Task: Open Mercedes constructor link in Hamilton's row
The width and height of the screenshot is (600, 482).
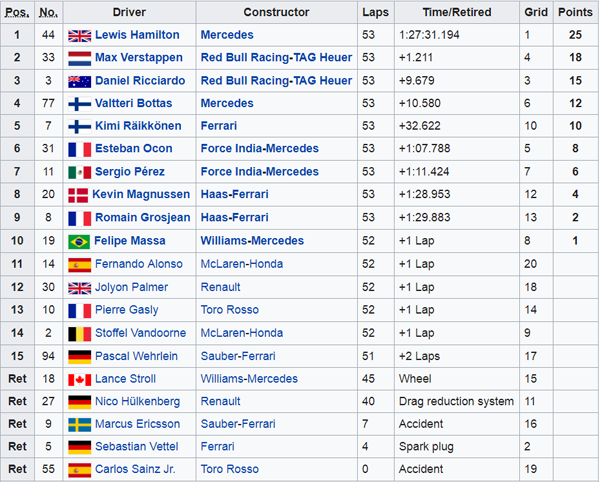Action: tap(227, 35)
